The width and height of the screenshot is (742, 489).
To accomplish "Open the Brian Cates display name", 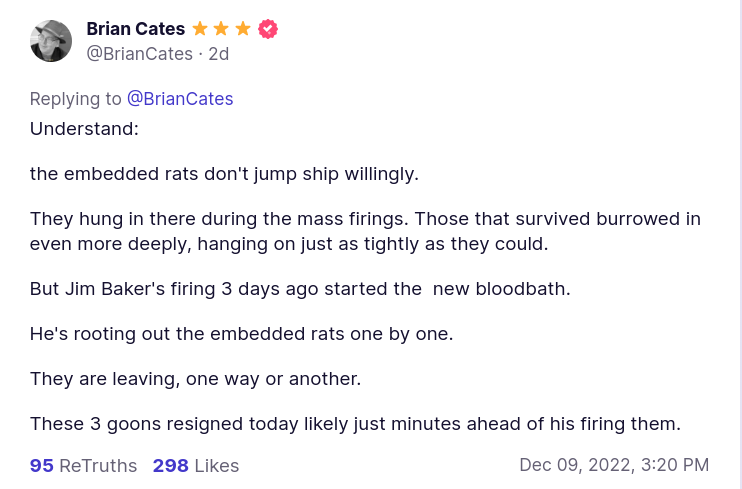I will click(135, 29).
